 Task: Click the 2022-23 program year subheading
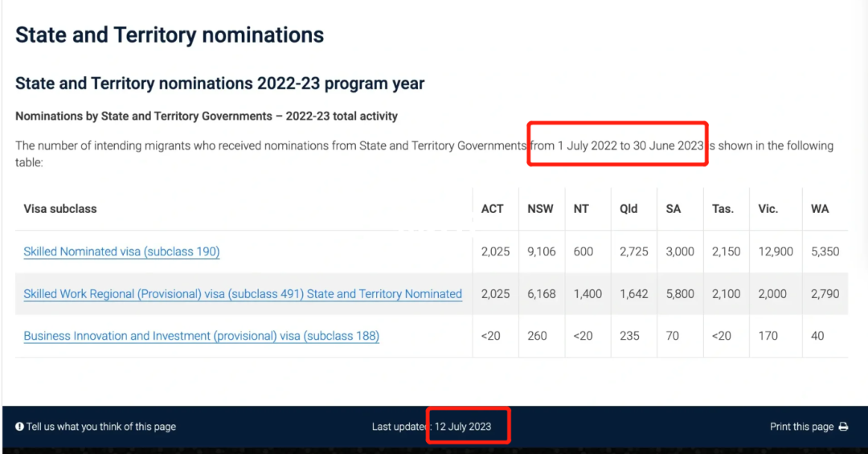click(219, 84)
